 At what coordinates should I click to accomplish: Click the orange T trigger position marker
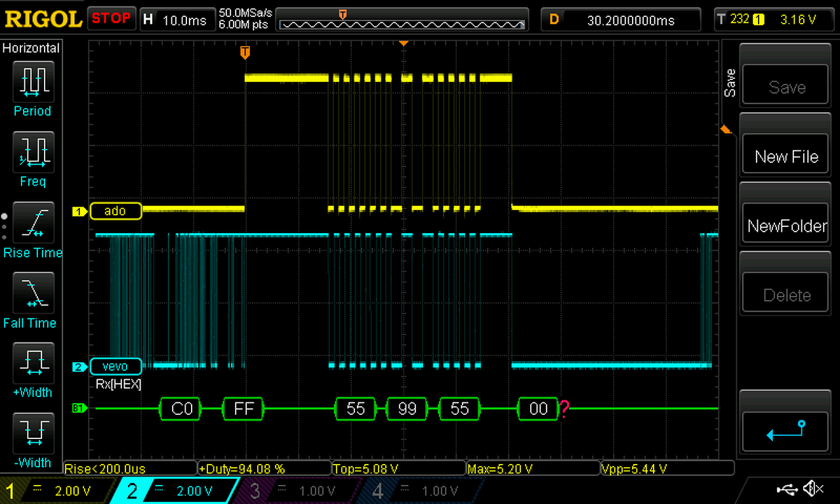click(245, 52)
